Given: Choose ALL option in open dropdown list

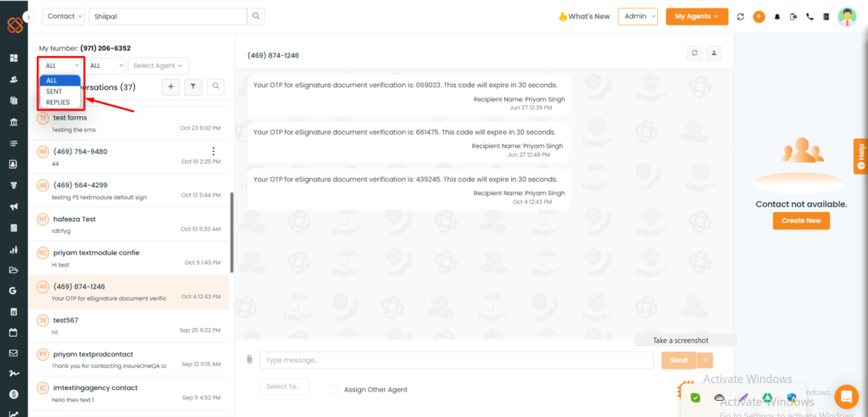Looking at the screenshot, I should pos(60,81).
